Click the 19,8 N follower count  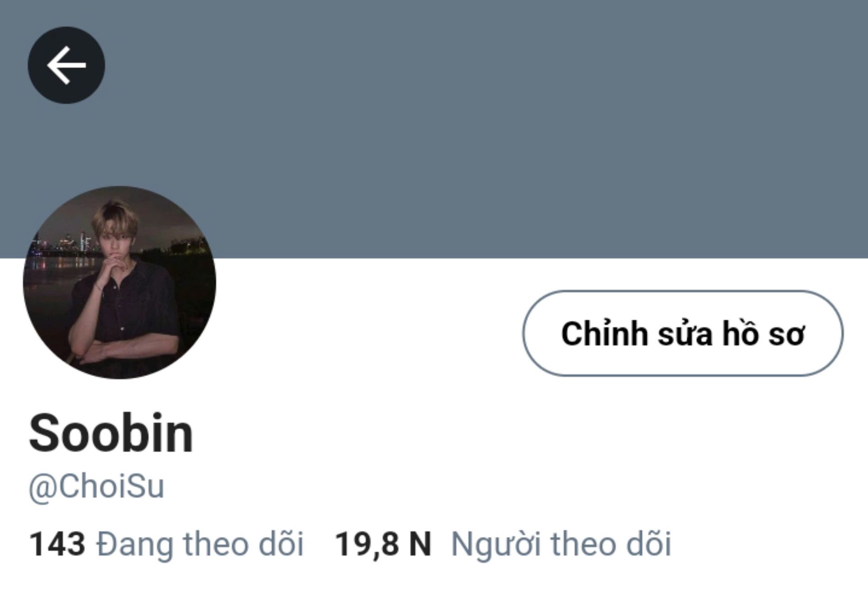coord(383,544)
